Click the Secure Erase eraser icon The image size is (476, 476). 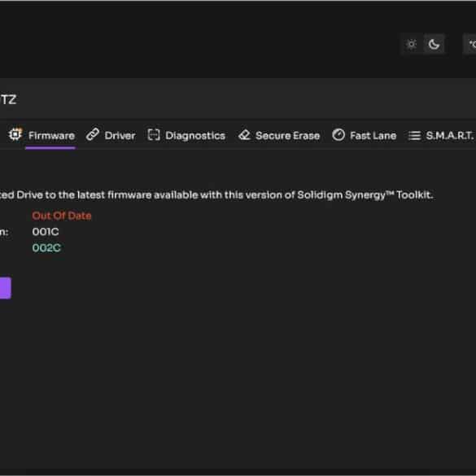[x=244, y=135]
